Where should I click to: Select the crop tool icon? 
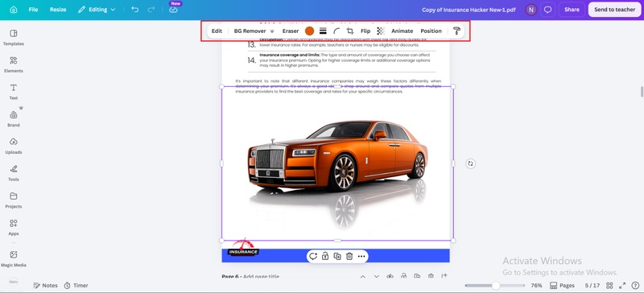[x=350, y=31]
